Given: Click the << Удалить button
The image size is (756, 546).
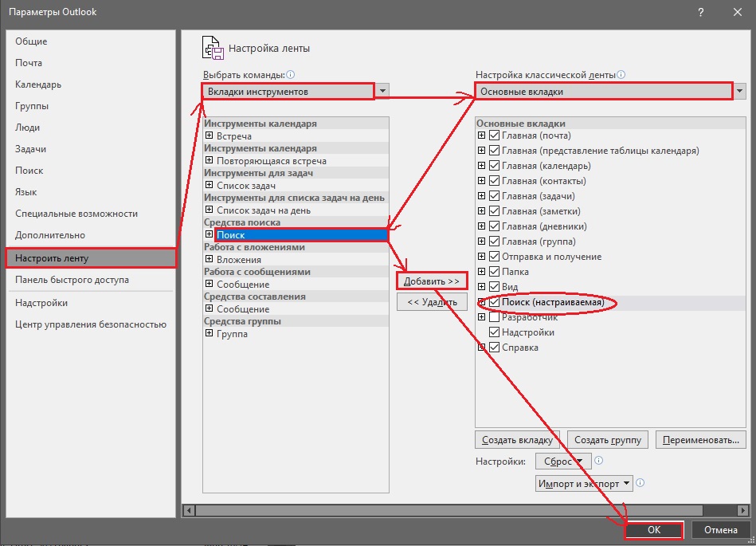Looking at the screenshot, I should [x=432, y=302].
